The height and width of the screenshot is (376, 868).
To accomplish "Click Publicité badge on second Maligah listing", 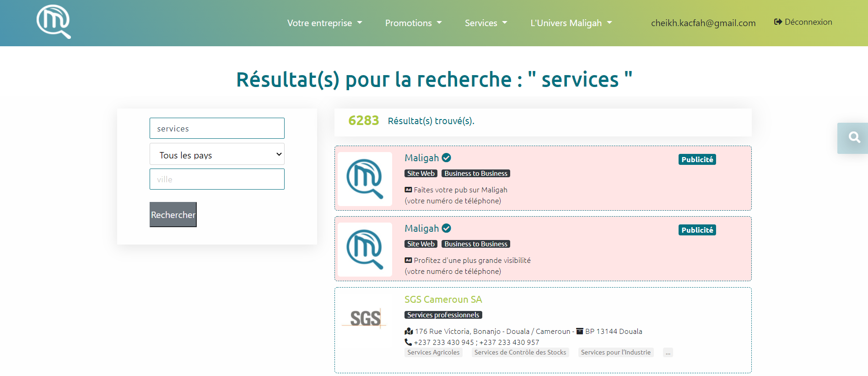I will (x=697, y=230).
